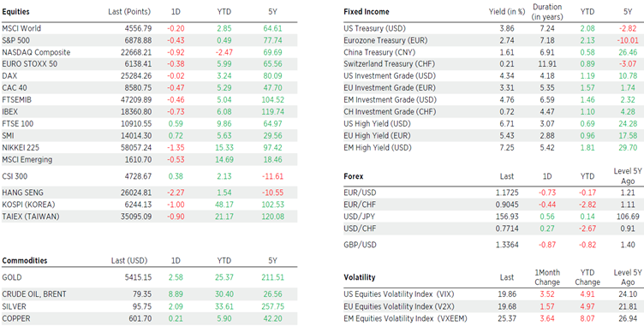Select the GBP/USD row label
This screenshot has height=326, width=644.
[361, 245]
